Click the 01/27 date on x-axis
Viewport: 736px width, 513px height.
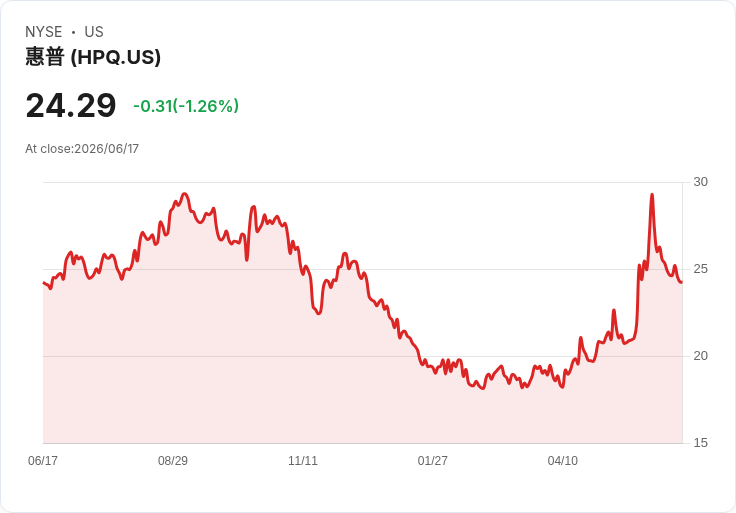pyautogui.click(x=432, y=460)
